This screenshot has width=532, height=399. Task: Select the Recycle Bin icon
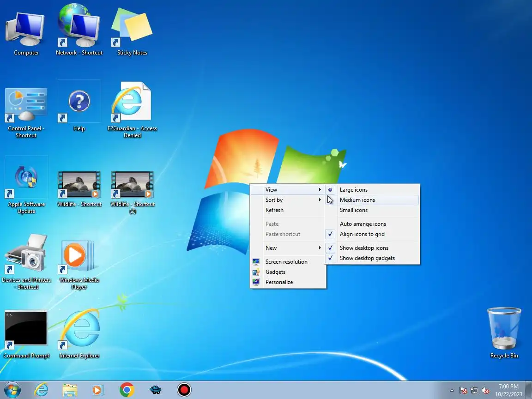point(504,332)
